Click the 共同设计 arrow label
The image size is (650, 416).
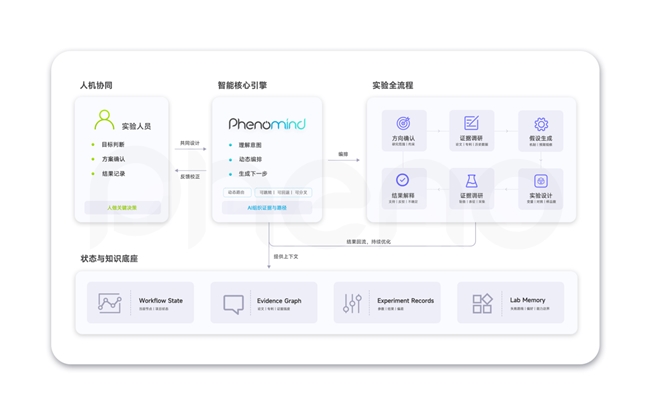(x=190, y=143)
